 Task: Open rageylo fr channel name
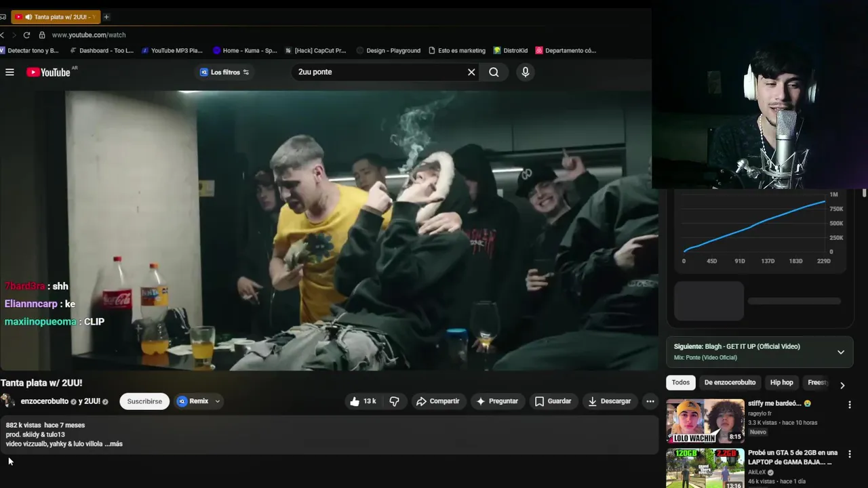click(759, 413)
